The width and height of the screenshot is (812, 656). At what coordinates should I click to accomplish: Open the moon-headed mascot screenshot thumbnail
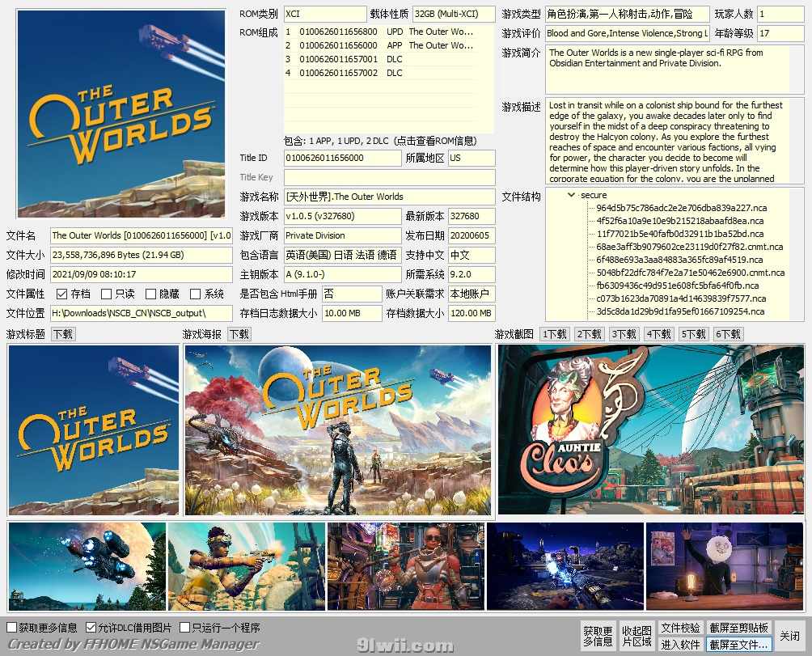click(x=725, y=566)
